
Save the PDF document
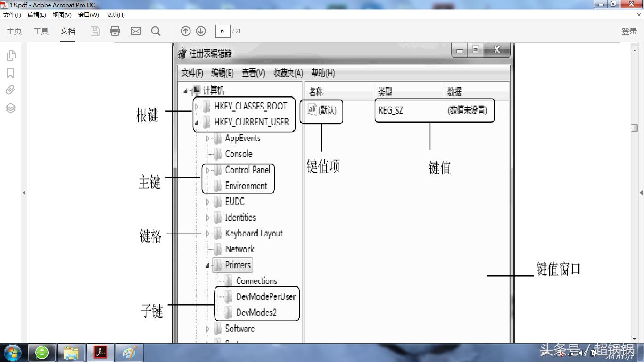94,31
